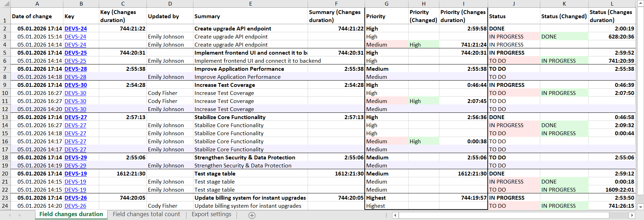Select '744:19:57' priority duration cell
Screen dimensions: 644x220
(464, 198)
